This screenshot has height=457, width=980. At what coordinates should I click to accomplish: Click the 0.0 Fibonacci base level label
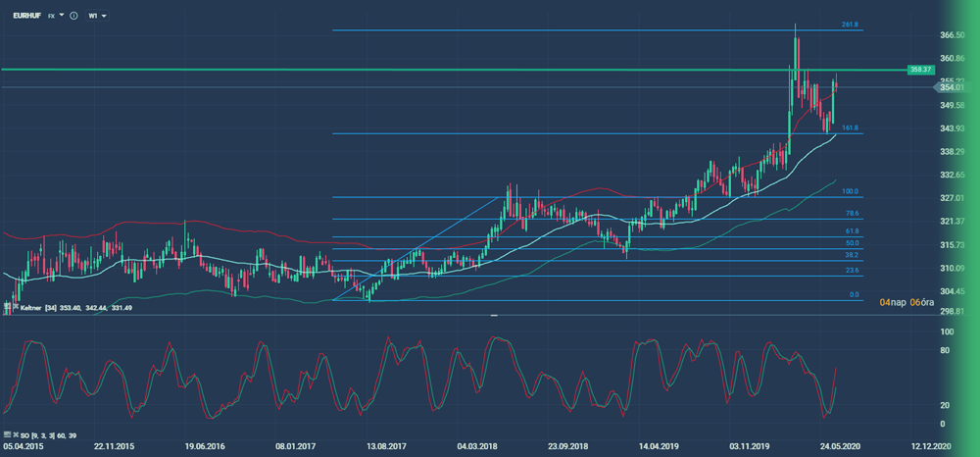click(x=853, y=294)
